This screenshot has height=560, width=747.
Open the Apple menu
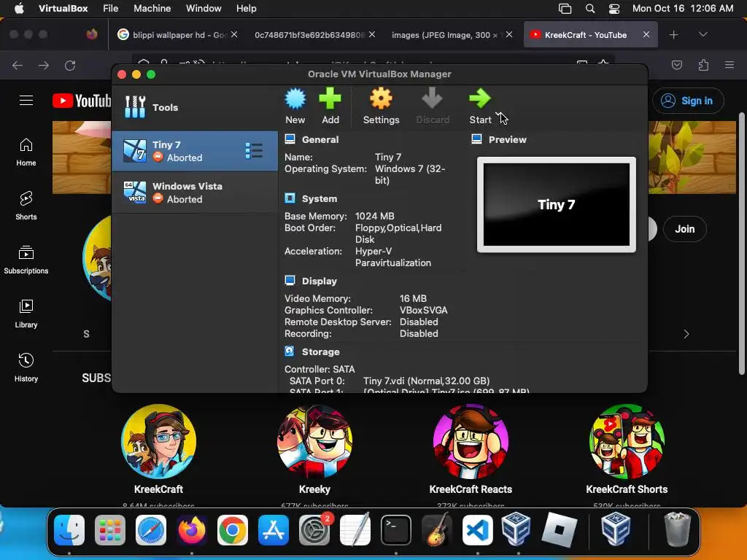click(x=19, y=9)
